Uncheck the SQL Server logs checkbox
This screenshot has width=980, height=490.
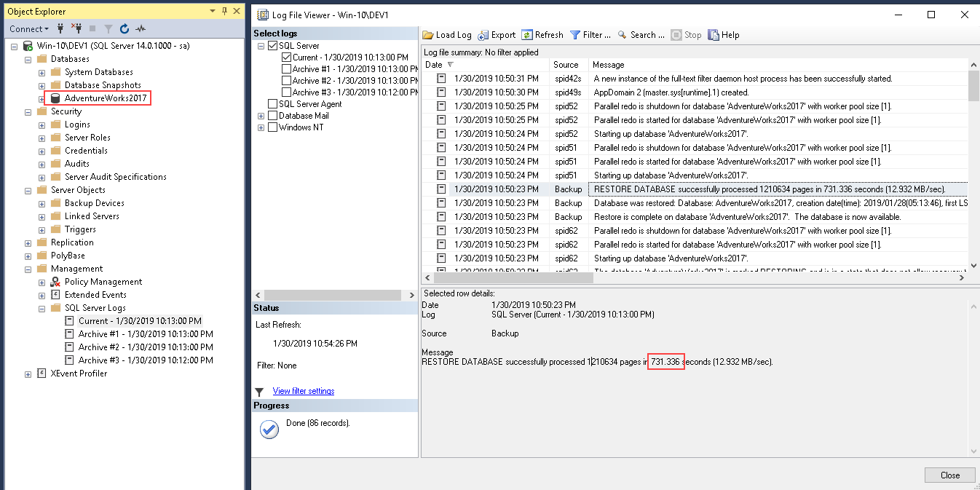click(x=273, y=46)
